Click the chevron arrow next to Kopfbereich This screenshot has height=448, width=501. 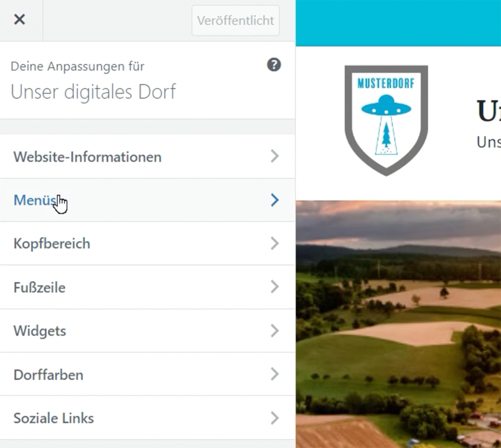(x=274, y=244)
